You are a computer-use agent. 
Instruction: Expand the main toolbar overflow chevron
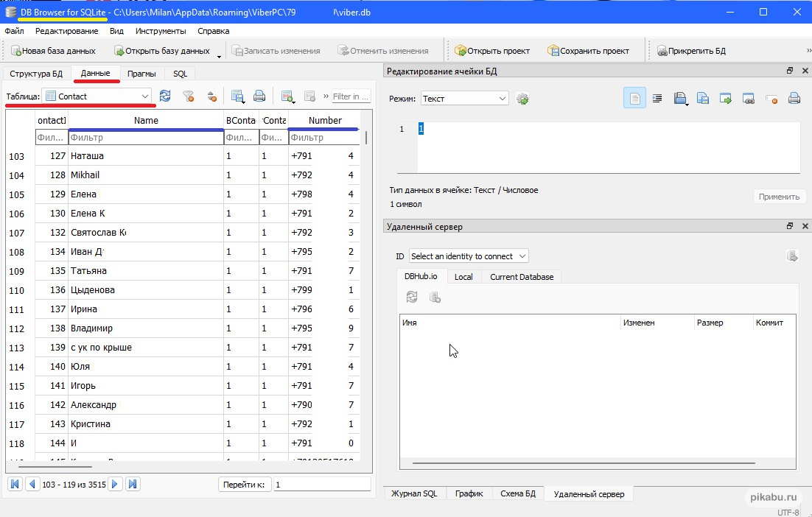point(808,51)
